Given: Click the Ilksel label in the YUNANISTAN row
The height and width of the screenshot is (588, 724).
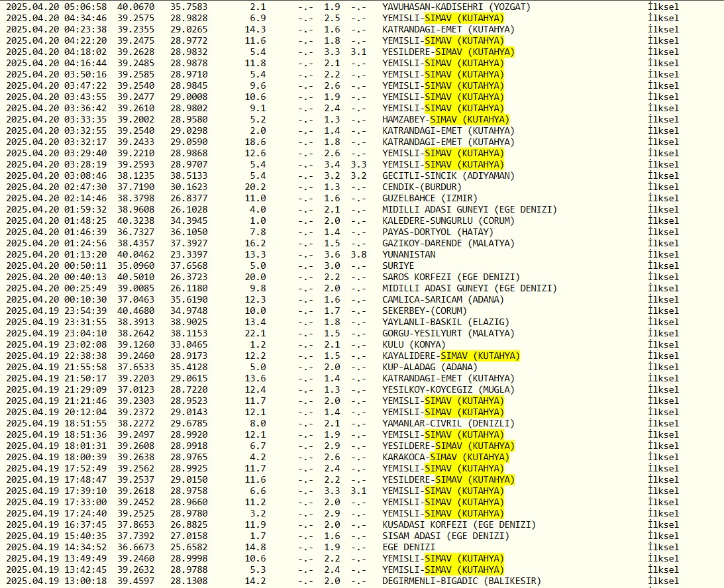Looking at the screenshot, I should tap(664, 254).
